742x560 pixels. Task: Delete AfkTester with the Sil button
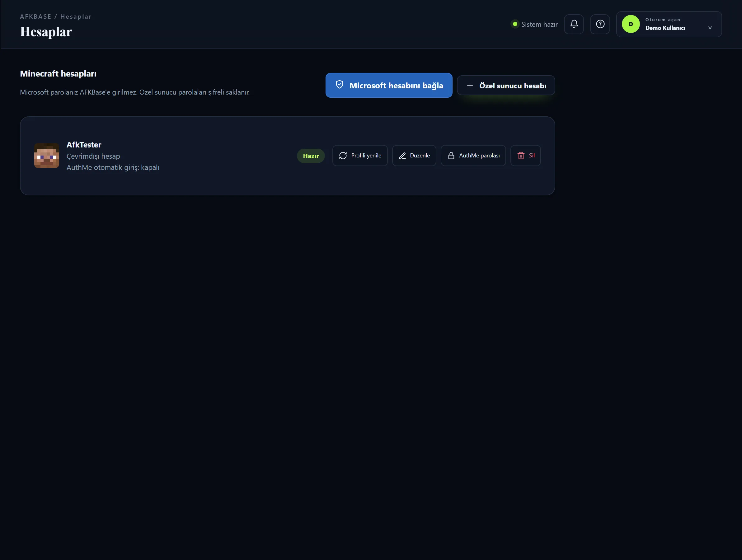point(525,156)
